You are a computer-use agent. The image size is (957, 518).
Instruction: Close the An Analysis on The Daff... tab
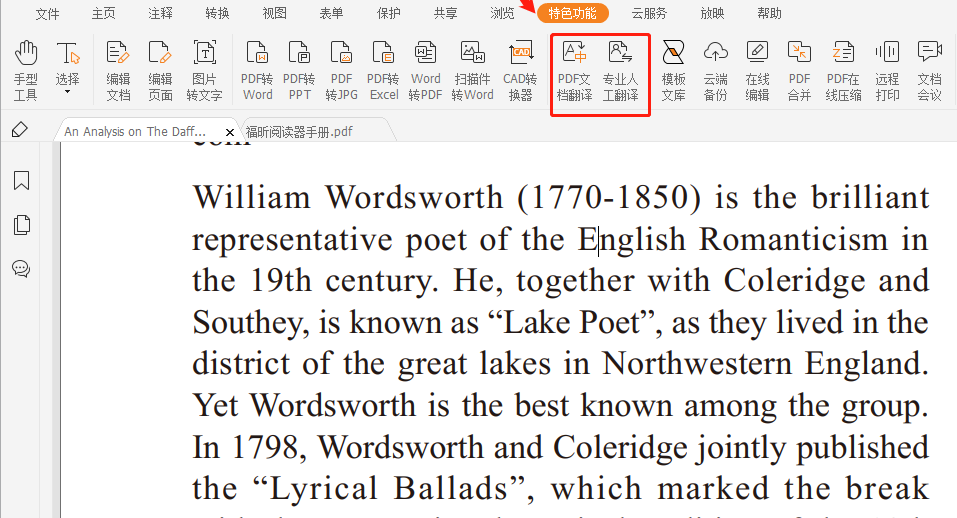coord(230,132)
